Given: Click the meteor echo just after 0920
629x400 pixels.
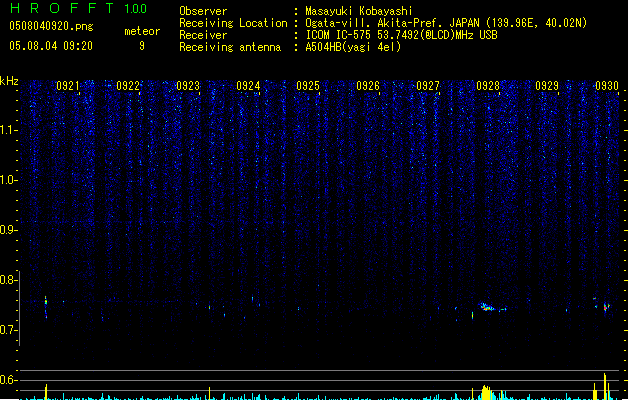Looking at the screenshot, I should 46,307.
